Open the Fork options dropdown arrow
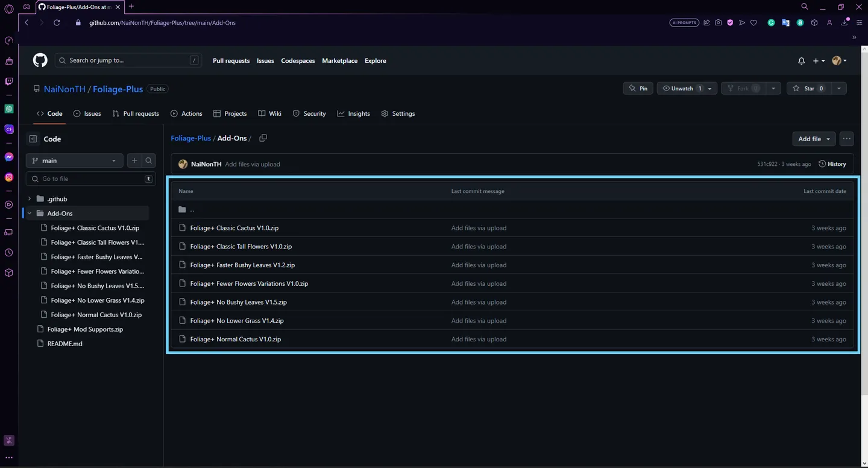The height and width of the screenshot is (468, 868). 773,89
